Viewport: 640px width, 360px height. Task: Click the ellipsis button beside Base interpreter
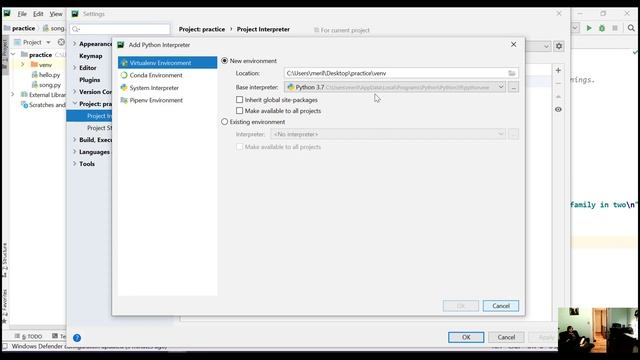tap(513, 87)
